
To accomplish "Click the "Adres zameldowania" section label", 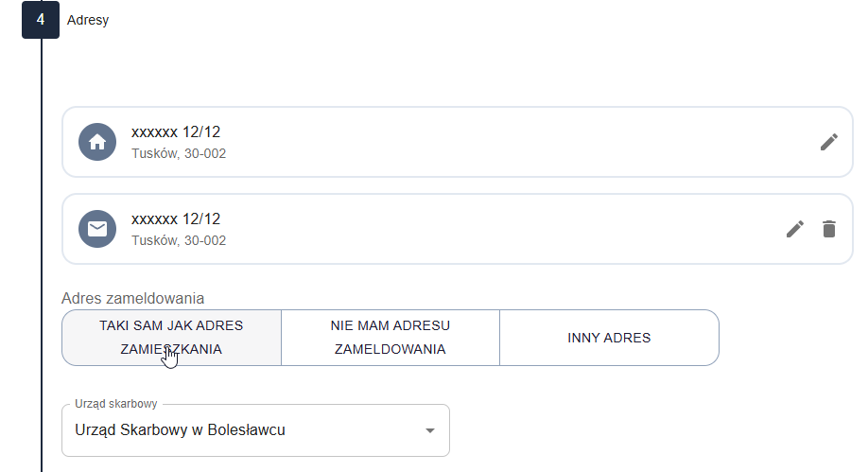I will (132, 299).
